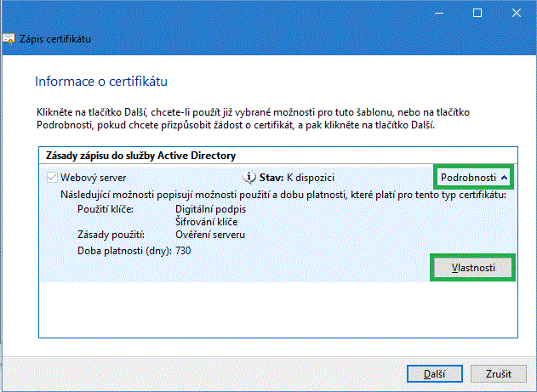The height and width of the screenshot is (392, 537).
Task: Click the Zápis certifikátu window title text
Action: [x=56, y=39]
